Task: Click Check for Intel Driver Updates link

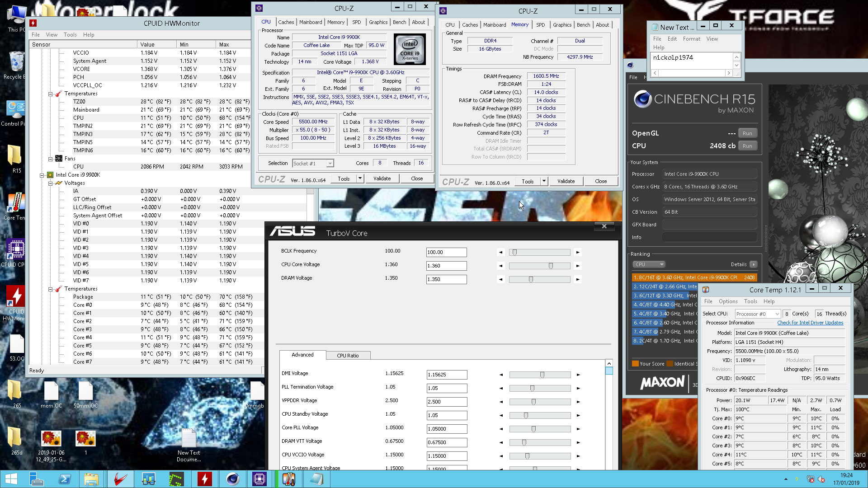Action: (x=810, y=323)
